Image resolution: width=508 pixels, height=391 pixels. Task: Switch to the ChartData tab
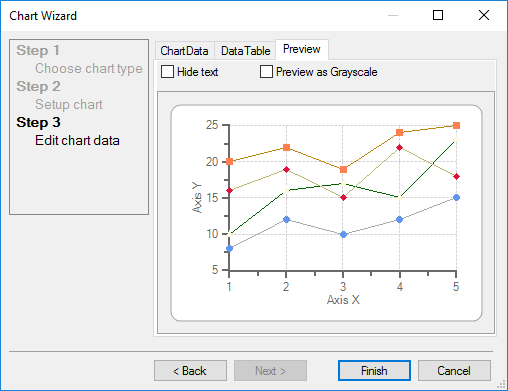pos(185,51)
